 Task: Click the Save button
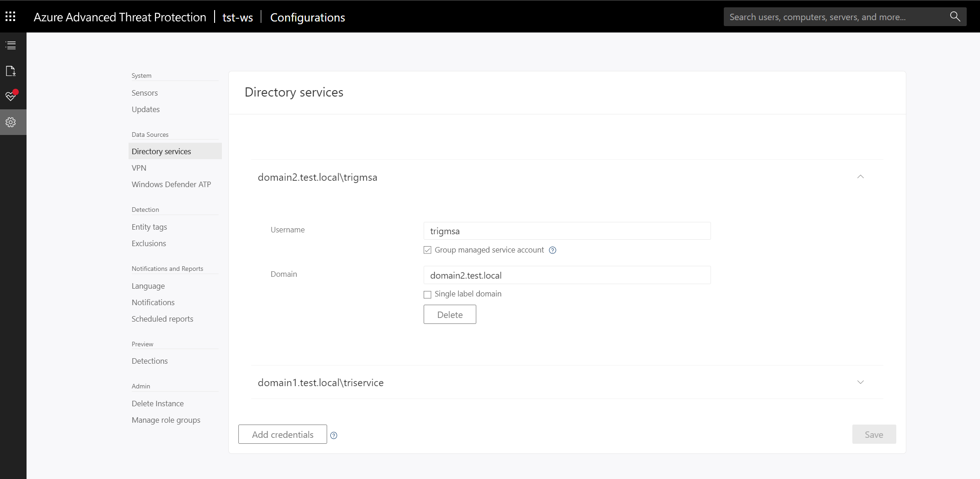874,434
